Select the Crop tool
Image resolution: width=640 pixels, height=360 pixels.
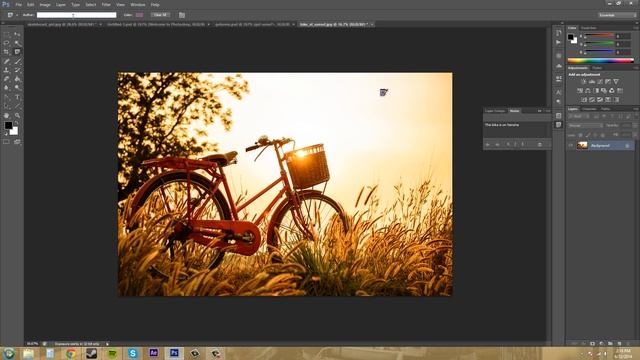(7, 52)
